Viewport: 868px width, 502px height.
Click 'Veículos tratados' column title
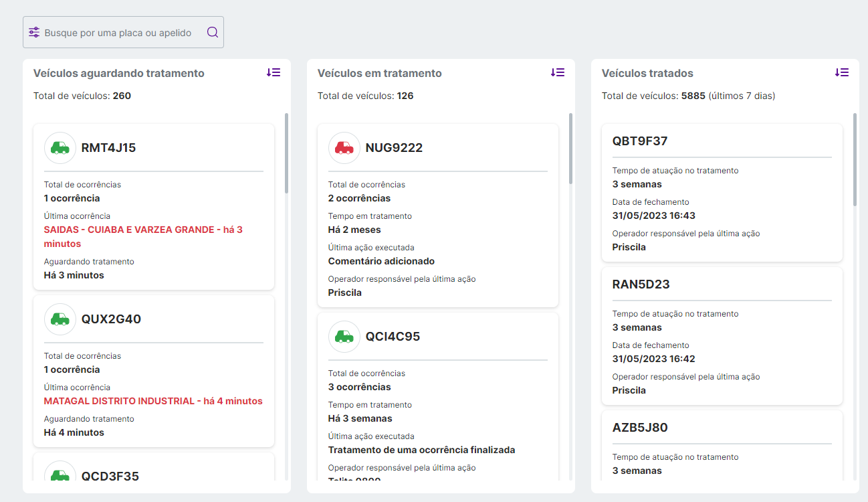tap(647, 73)
